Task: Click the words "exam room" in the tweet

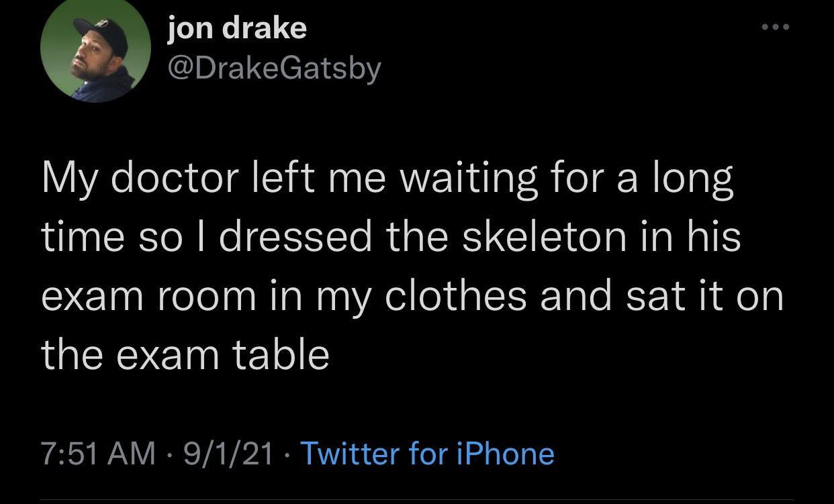Action: click(148, 295)
